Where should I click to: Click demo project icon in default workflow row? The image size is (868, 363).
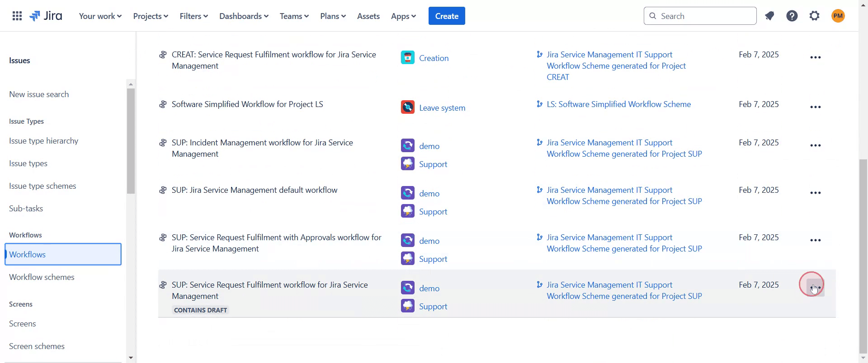(x=408, y=193)
